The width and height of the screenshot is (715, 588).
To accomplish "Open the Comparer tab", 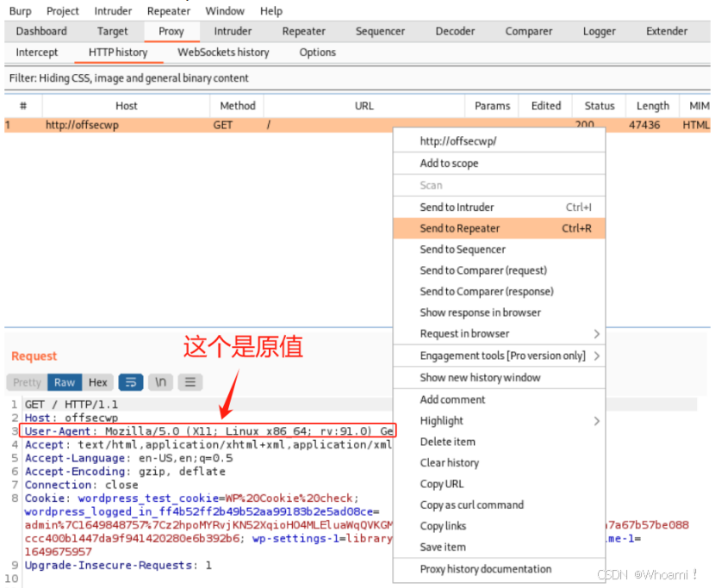I will coord(529,31).
